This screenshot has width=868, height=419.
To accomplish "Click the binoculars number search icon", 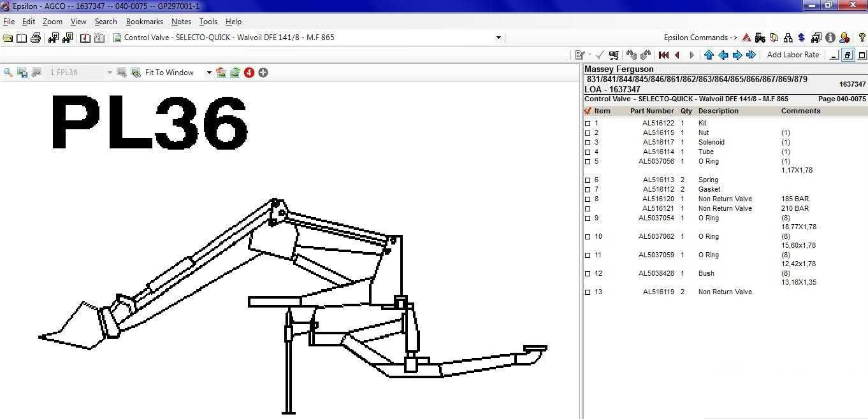I will click(x=54, y=38).
